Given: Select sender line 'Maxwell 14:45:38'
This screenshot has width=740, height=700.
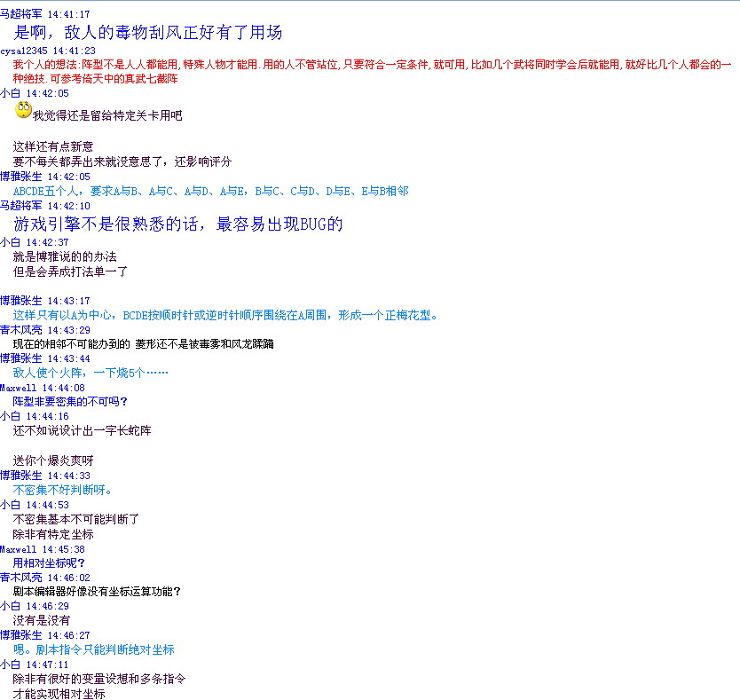Looking at the screenshot, I should pyautogui.click(x=43, y=549).
